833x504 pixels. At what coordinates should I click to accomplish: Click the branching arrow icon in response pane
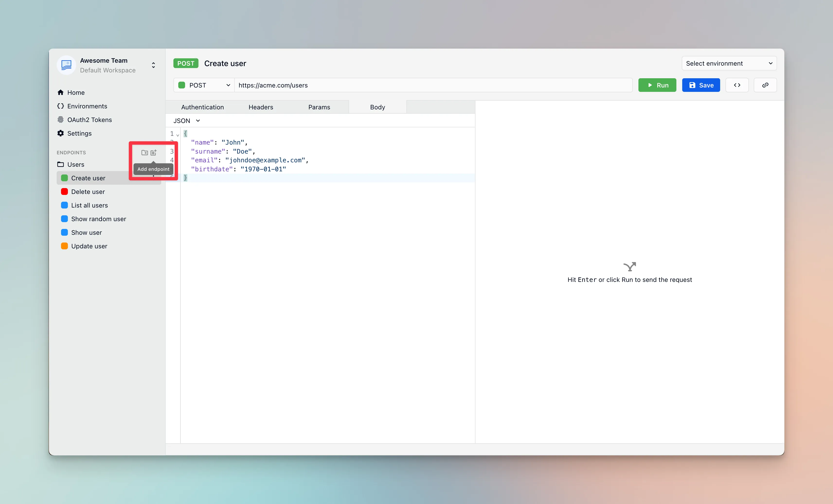pos(629,267)
